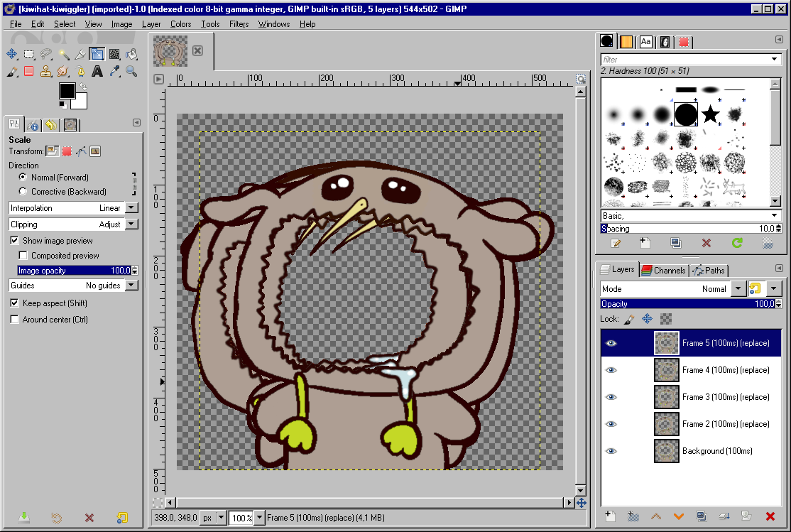This screenshot has height=532, width=791.
Task: Adjust the Image opacity slider
Action: pyautogui.click(x=74, y=271)
